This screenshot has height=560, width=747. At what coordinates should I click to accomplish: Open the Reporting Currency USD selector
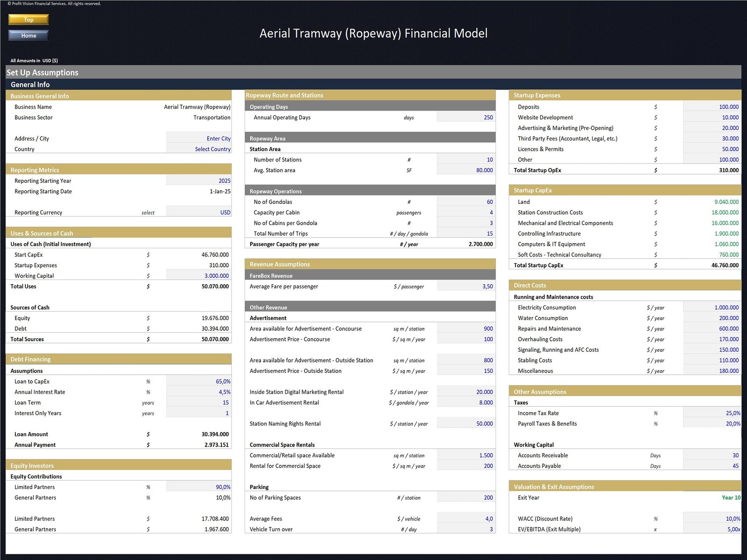199,212
